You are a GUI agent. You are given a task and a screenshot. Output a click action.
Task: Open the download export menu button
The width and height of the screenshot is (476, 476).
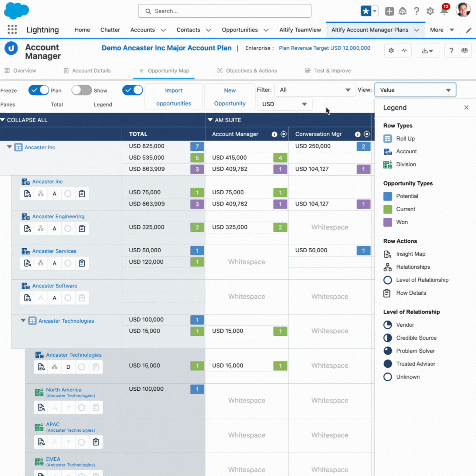click(427, 51)
